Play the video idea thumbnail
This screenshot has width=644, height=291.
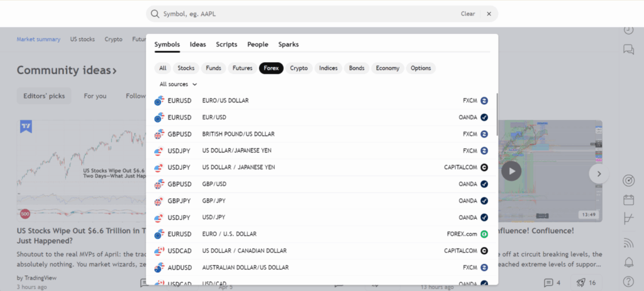(x=511, y=171)
